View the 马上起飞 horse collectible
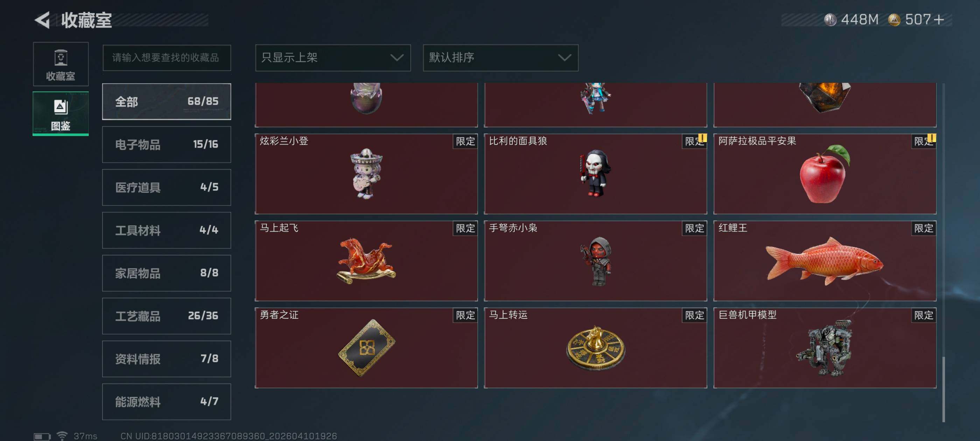This screenshot has height=441, width=980. click(x=366, y=261)
